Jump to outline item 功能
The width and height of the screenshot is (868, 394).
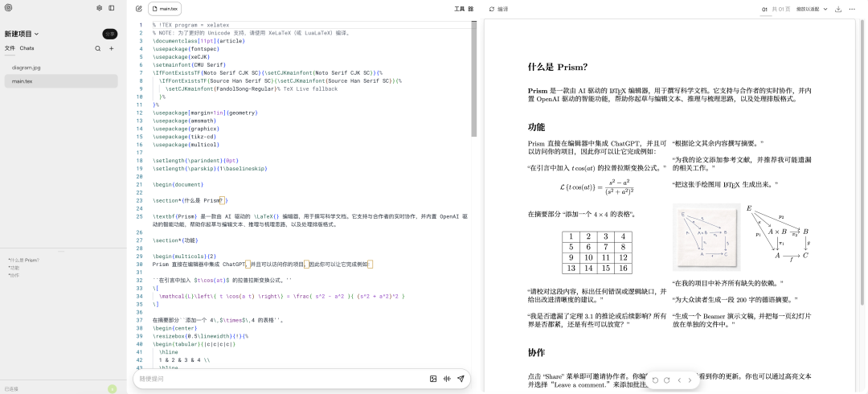pos(14,268)
